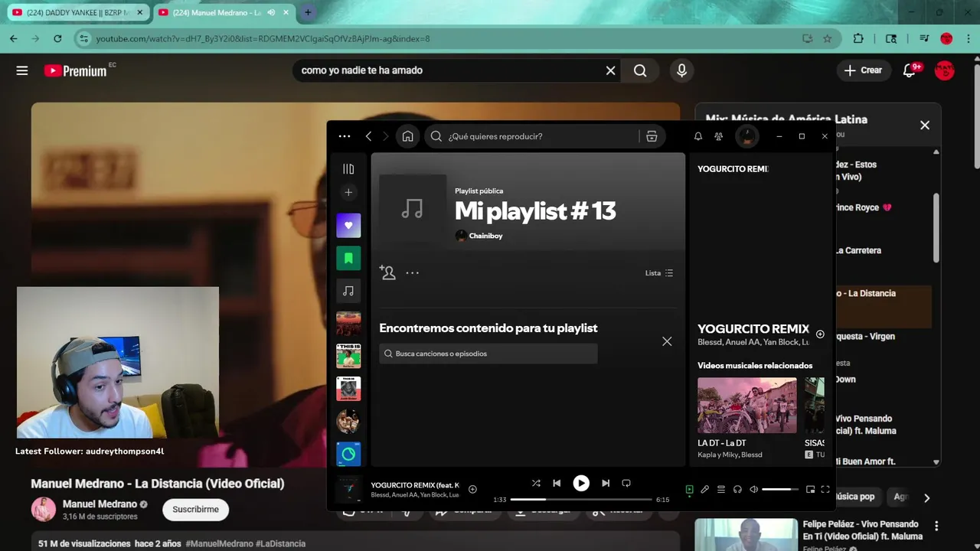Image resolution: width=980 pixels, height=551 pixels.
Task: Open Chainiboy profile link
Action: (x=485, y=236)
